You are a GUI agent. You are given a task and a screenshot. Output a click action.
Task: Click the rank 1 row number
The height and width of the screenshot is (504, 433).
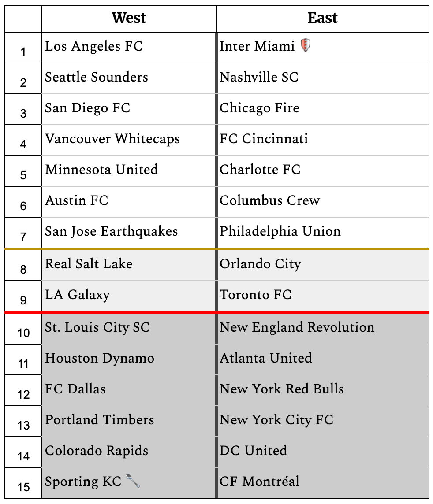click(x=23, y=52)
